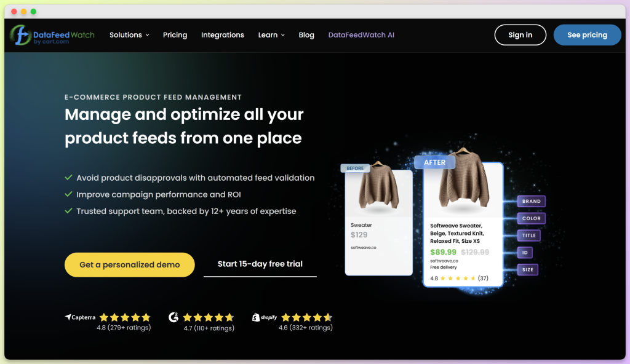
Task: Click the fifth star in the Shopify rating
Action: [327, 317]
